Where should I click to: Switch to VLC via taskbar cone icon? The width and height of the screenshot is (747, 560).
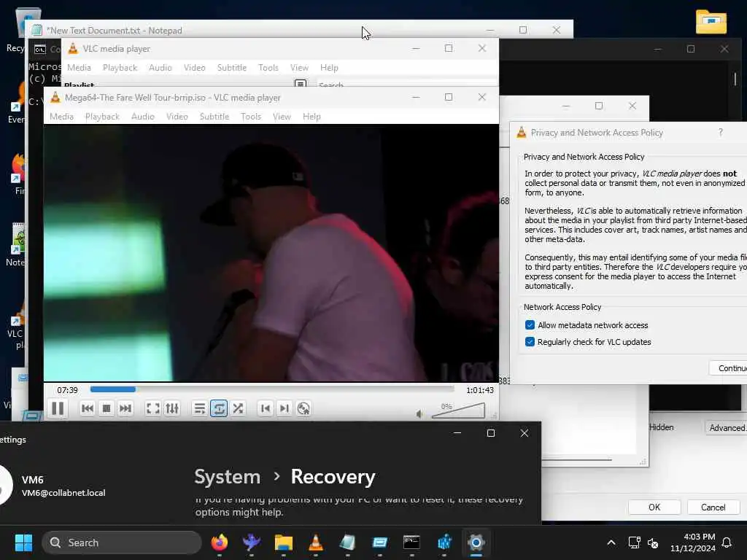tap(315, 542)
